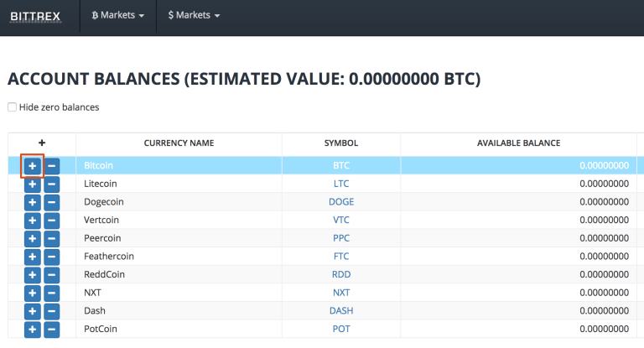Select the minus icon in Vertcoin row
The width and height of the screenshot is (644, 348).
(x=52, y=221)
